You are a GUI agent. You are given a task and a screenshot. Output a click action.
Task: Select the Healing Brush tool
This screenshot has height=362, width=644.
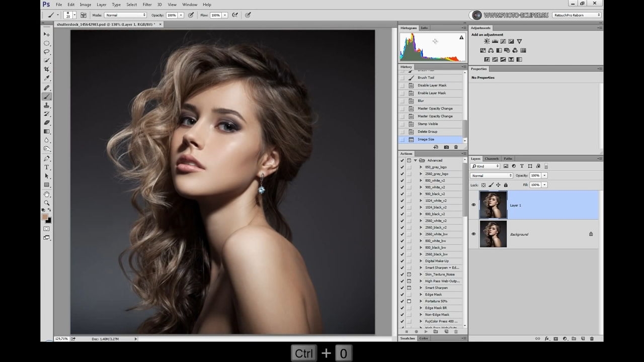tap(47, 88)
